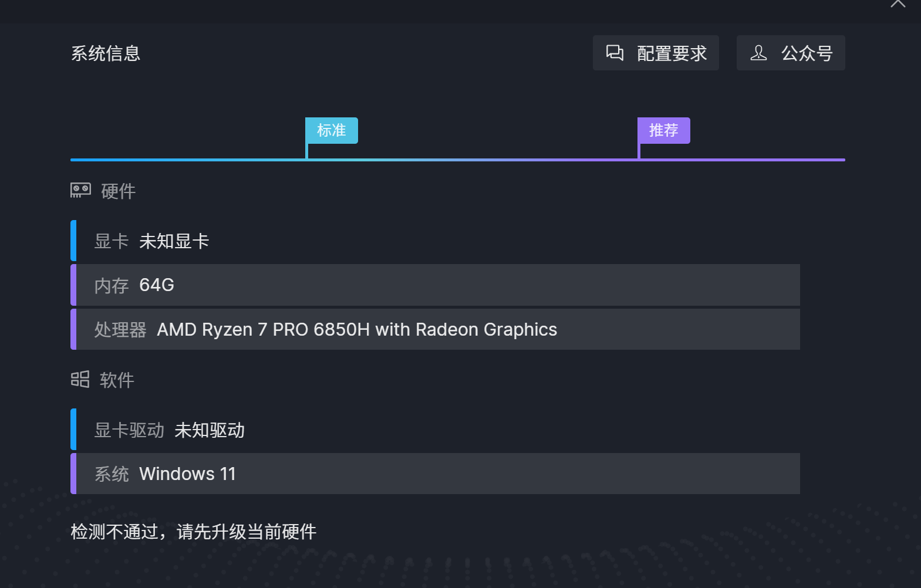Select the 处理器 AMD Ryzen 7 row
This screenshot has height=588, width=921.
(x=434, y=329)
